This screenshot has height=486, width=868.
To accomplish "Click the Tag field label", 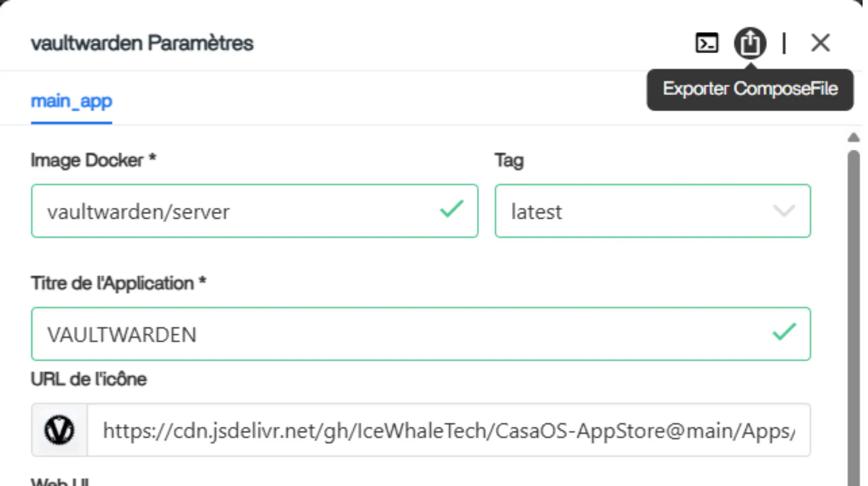I will click(509, 161).
